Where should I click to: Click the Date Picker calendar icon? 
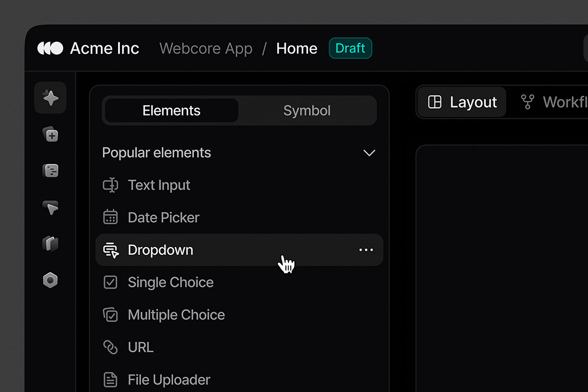click(111, 217)
